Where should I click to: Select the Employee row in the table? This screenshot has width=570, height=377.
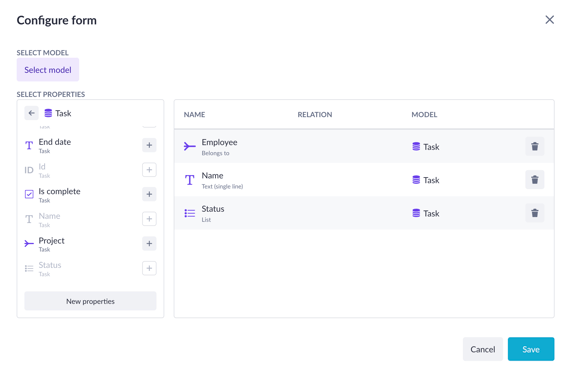click(x=364, y=147)
